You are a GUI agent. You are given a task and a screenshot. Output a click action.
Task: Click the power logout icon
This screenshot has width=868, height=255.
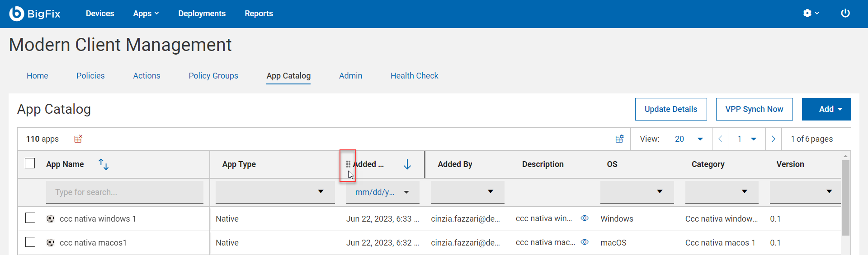tap(845, 13)
